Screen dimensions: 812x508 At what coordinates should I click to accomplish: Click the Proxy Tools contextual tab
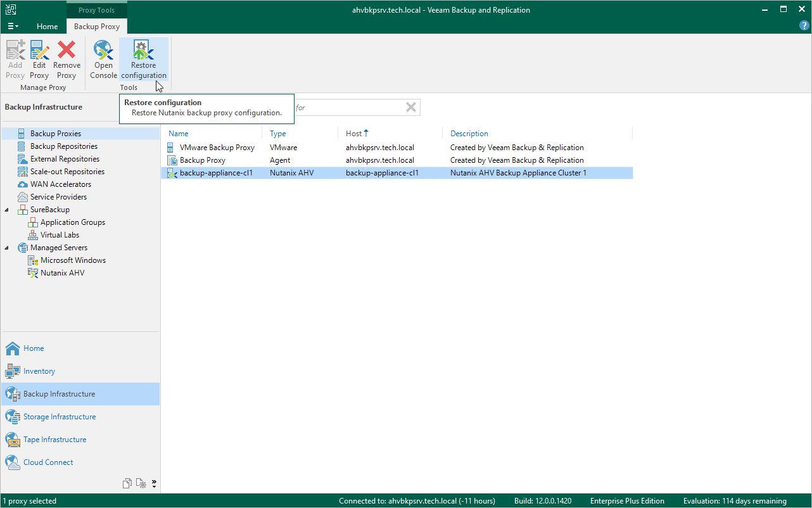pos(97,10)
